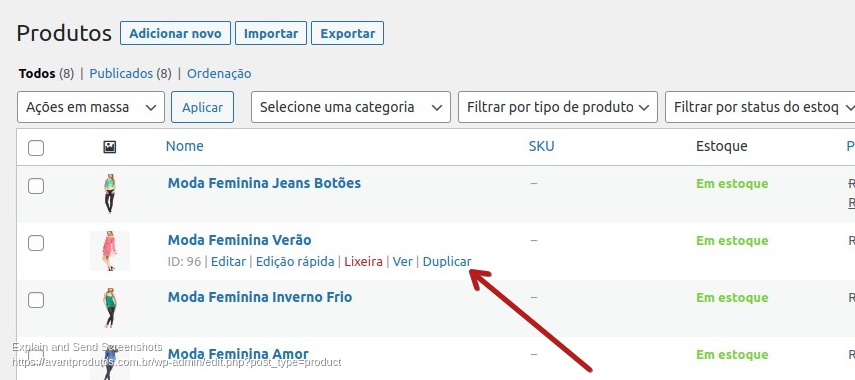Click the Adicionar novo button
855x380 pixels.
point(175,33)
